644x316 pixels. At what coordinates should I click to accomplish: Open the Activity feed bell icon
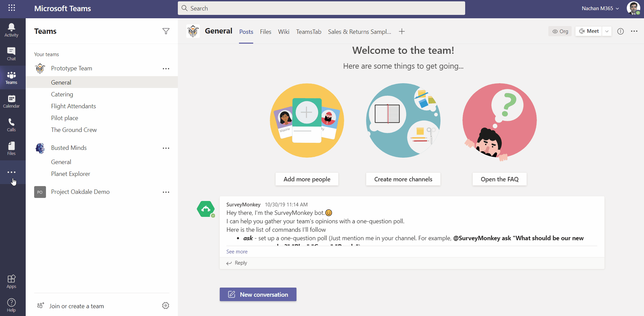coord(11,30)
